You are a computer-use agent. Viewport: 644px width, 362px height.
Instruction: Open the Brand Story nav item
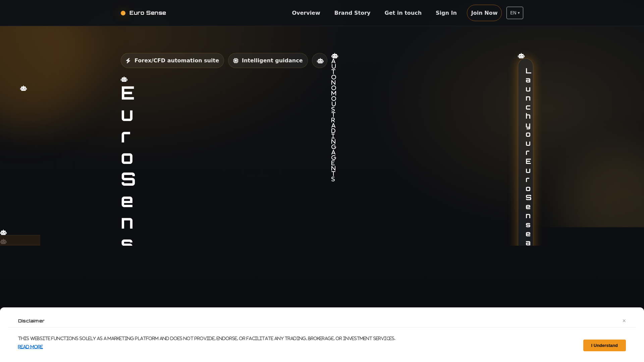352,13
